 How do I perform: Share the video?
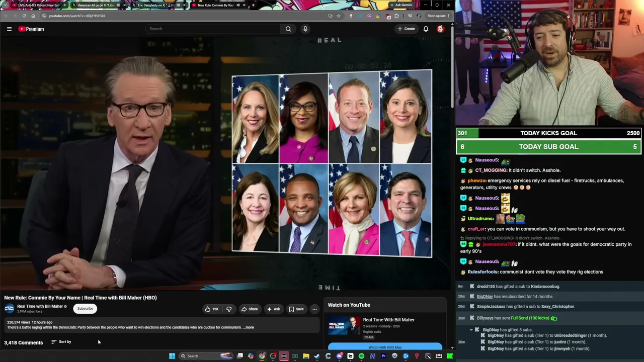249,309
